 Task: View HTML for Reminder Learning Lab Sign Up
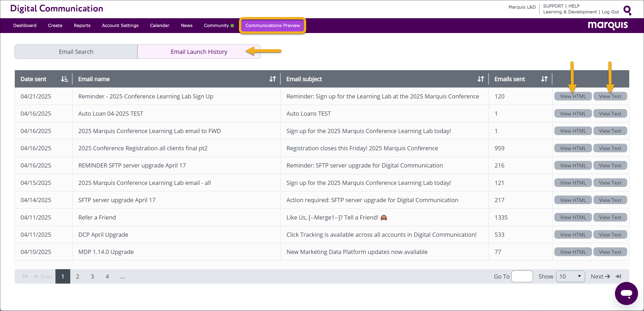(x=573, y=96)
